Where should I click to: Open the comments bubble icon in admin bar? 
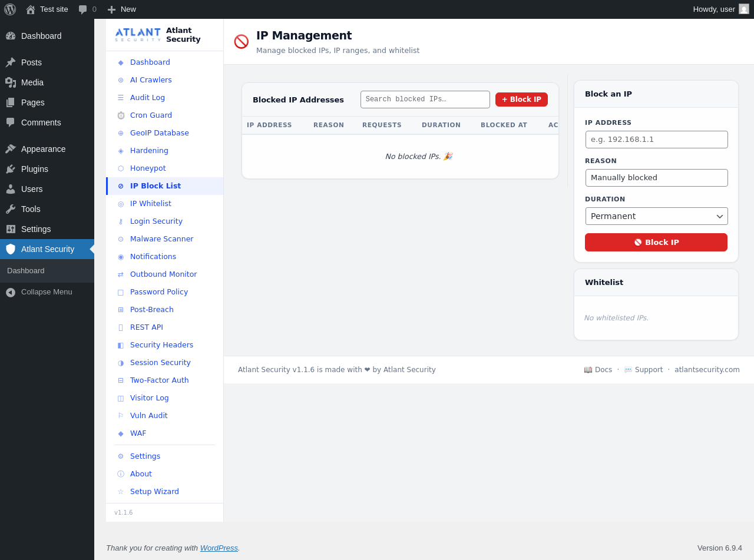click(x=83, y=9)
